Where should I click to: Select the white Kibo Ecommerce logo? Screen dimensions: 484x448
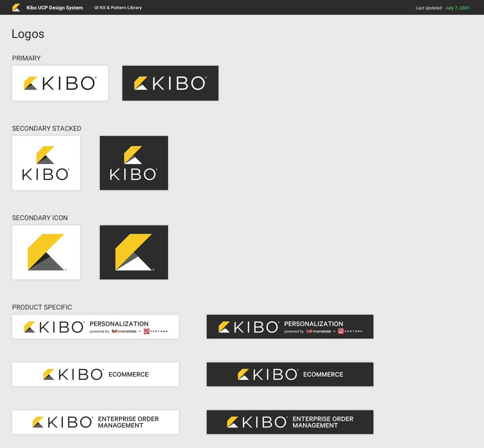pos(95,374)
